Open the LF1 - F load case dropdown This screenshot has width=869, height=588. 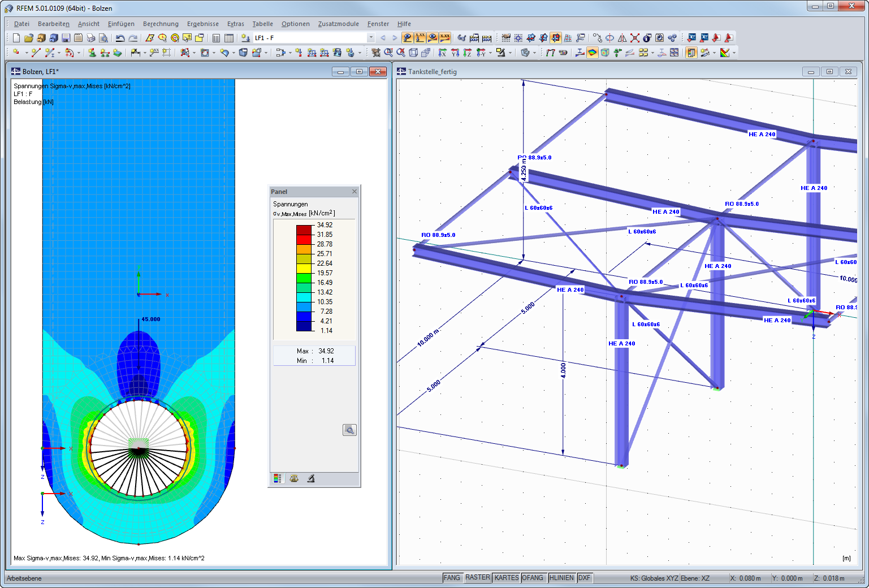click(x=371, y=38)
